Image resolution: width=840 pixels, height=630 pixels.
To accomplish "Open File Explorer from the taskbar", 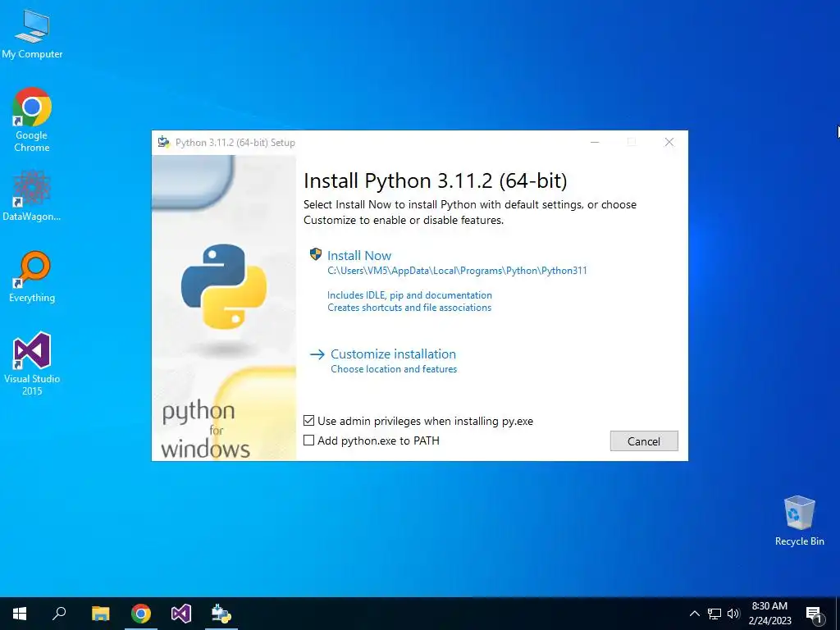I will pyautogui.click(x=100, y=614).
